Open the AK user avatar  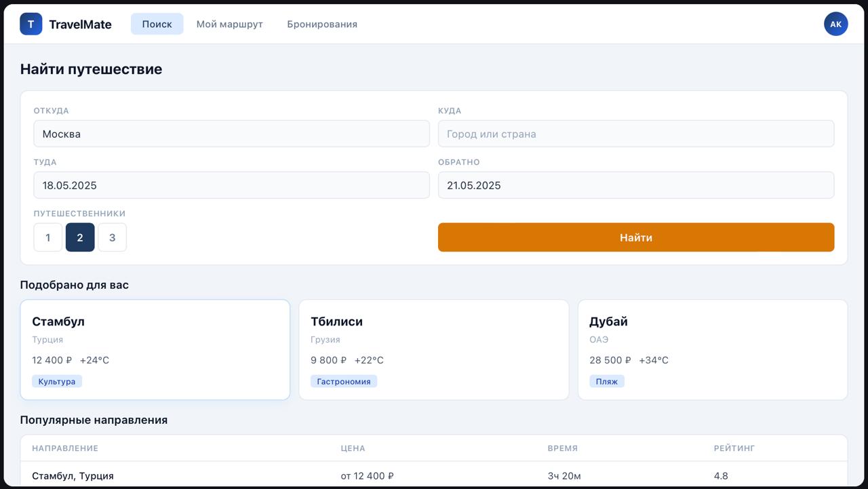835,24
